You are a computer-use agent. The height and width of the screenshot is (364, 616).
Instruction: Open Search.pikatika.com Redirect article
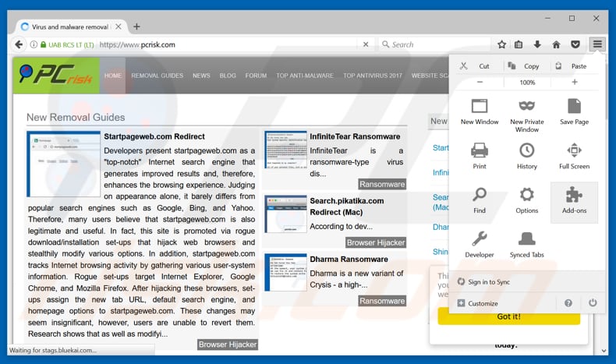(x=347, y=207)
